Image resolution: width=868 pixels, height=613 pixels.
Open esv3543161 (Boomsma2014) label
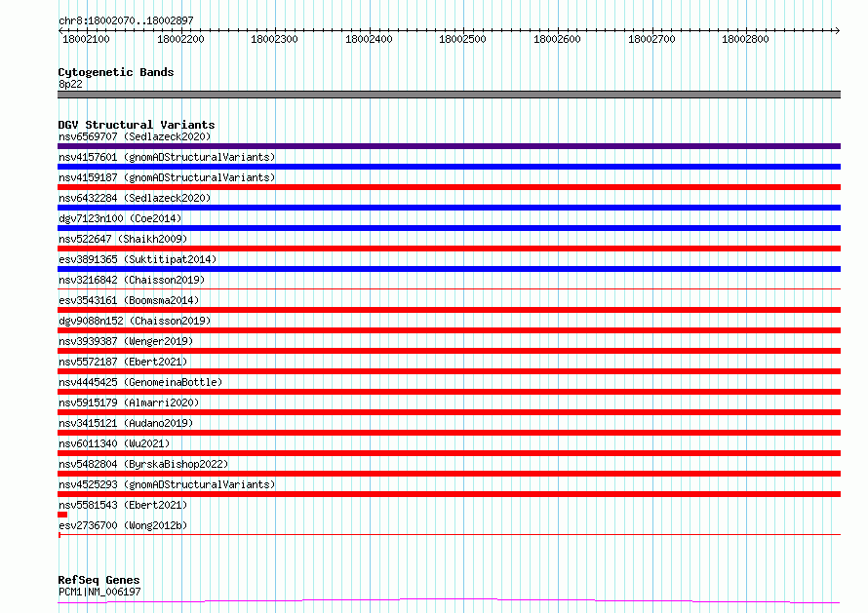coord(129,300)
